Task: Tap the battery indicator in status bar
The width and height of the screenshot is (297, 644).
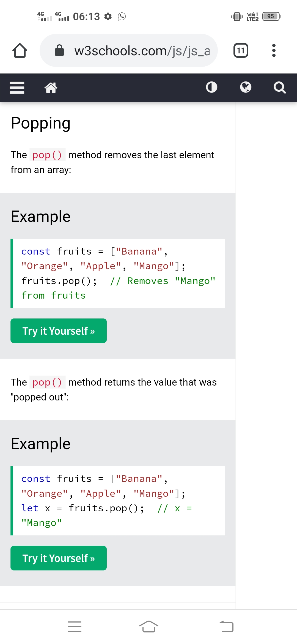Action: (271, 17)
